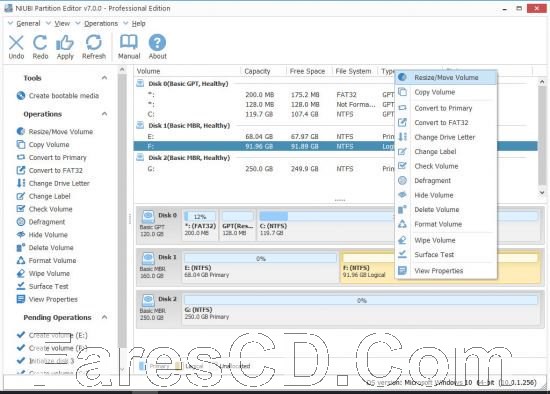Image resolution: width=550 pixels, height=394 pixels.
Task: Click the *: (FAT32) 12% partition block
Action: pyautogui.click(x=200, y=225)
